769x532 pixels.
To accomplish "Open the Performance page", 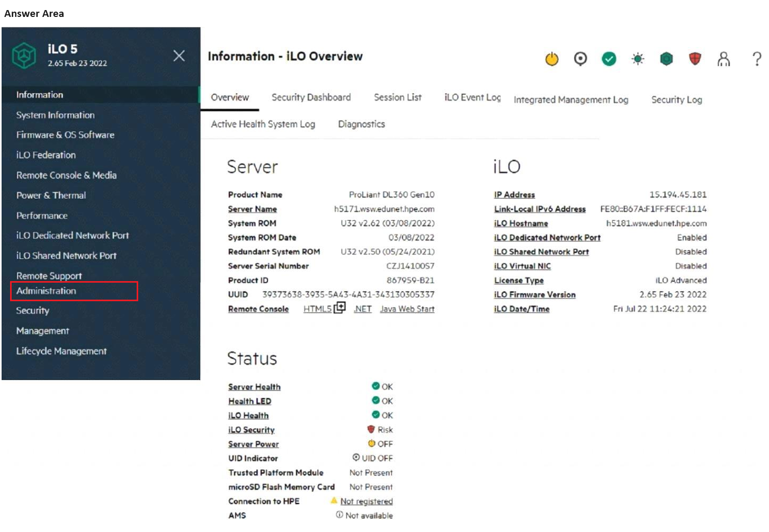I will tap(42, 215).
